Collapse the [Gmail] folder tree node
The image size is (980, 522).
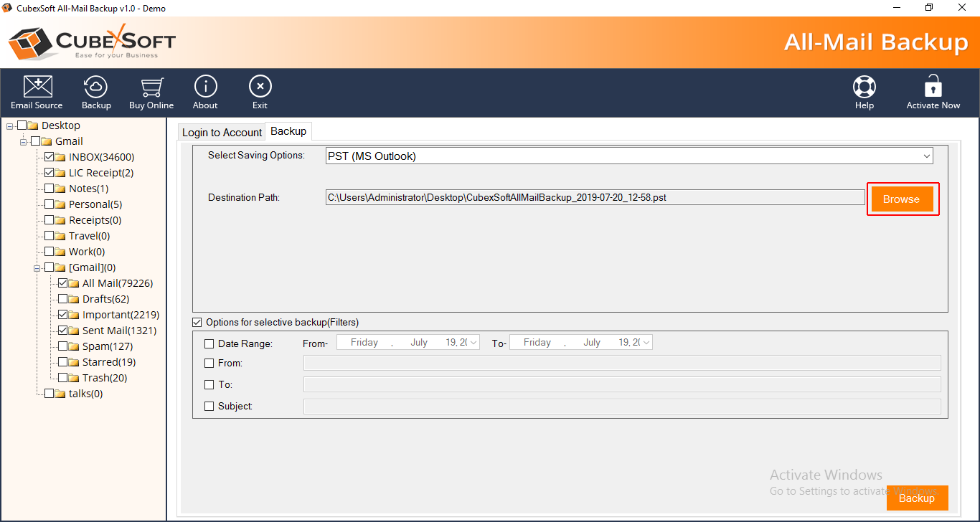[x=37, y=268]
